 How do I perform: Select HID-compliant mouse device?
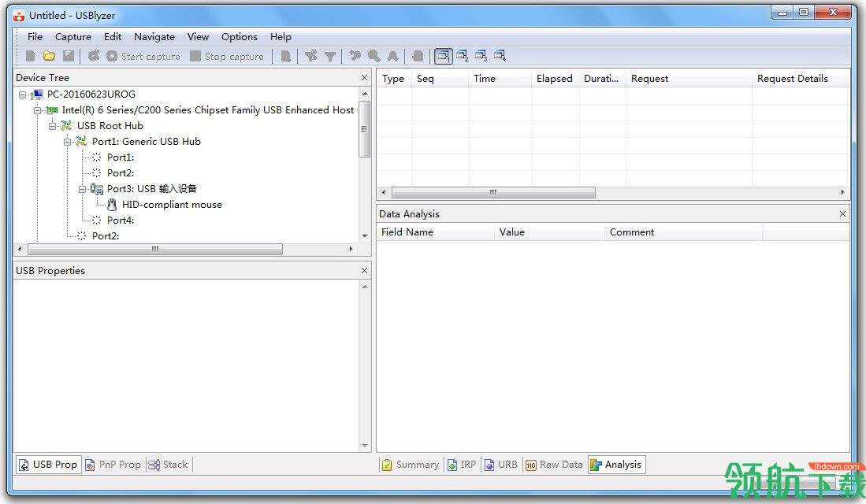coord(172,205)
